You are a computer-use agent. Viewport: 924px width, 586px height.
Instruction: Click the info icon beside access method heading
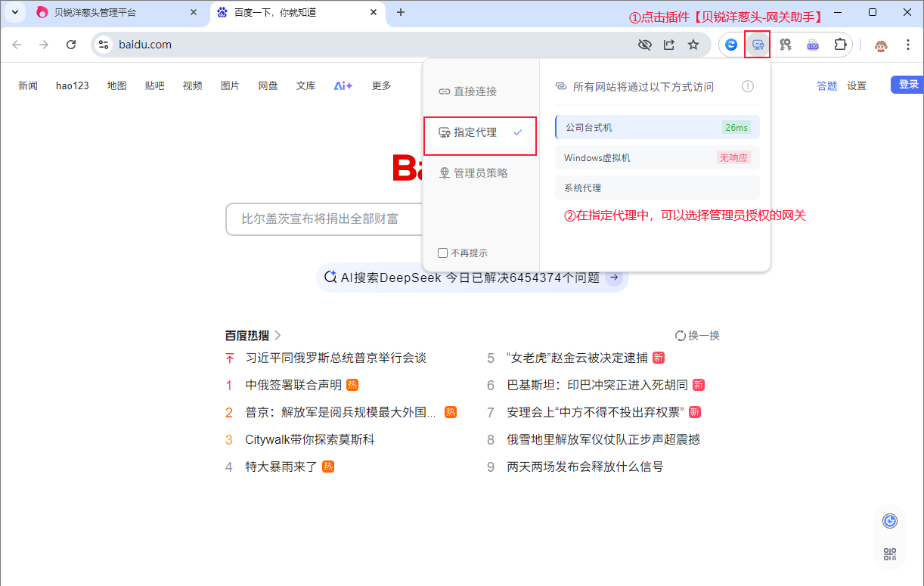pyautogui.click(x=748, y=86)
